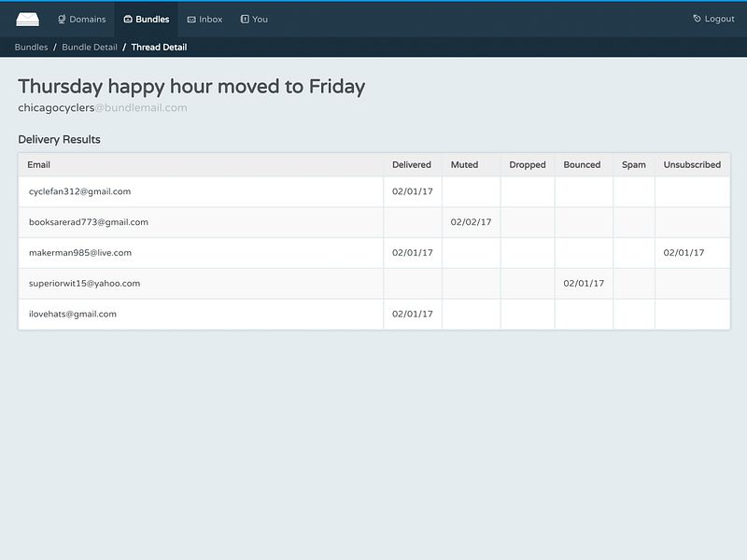The height and width of the screenshot is (560, 747).
Task: Navigate to Bundle Detail breadcrumb
Action: click(90, 48)
